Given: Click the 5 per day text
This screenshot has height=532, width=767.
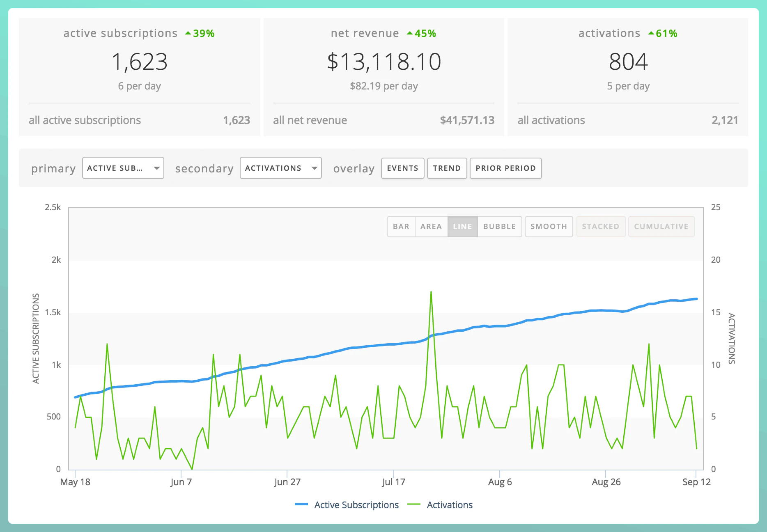Looking at the screenshot, I should click(x=628, y=86).
